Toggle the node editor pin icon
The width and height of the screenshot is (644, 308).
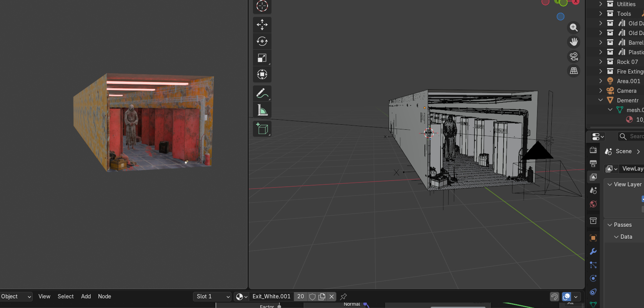(344, 296)
